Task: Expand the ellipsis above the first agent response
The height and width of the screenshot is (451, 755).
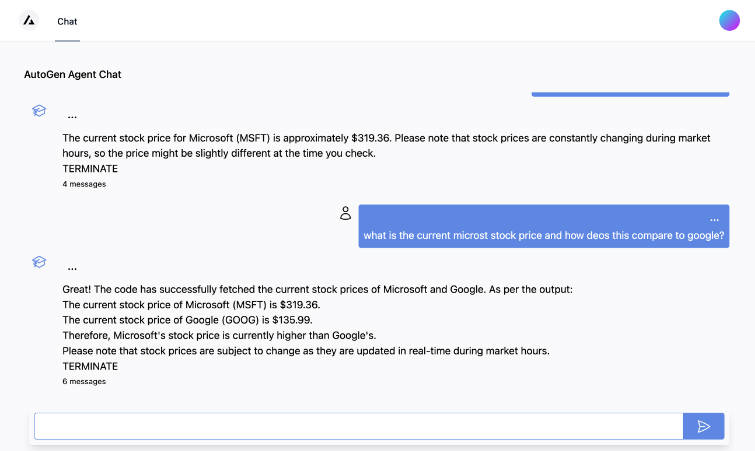Action: (72, 115)
